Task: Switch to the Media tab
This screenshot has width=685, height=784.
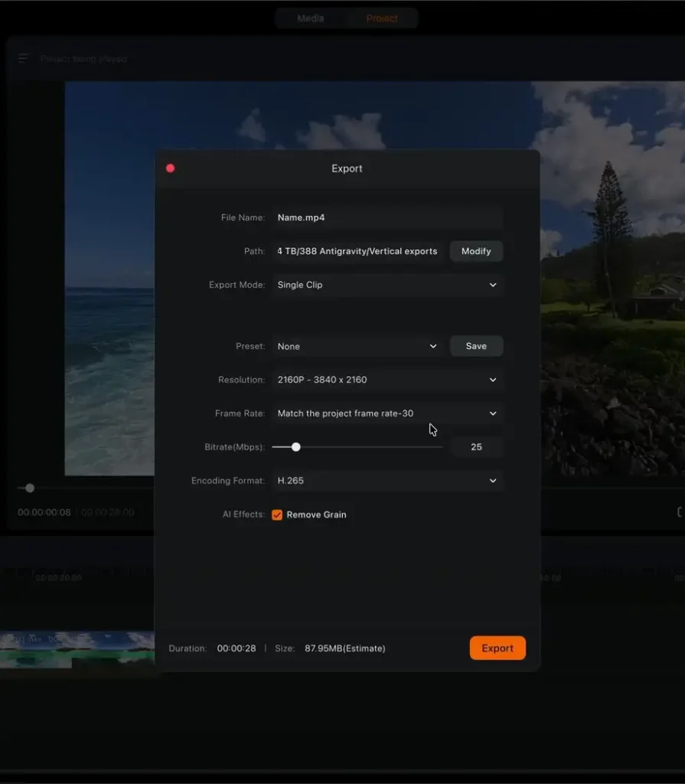Action: (310, 18)
